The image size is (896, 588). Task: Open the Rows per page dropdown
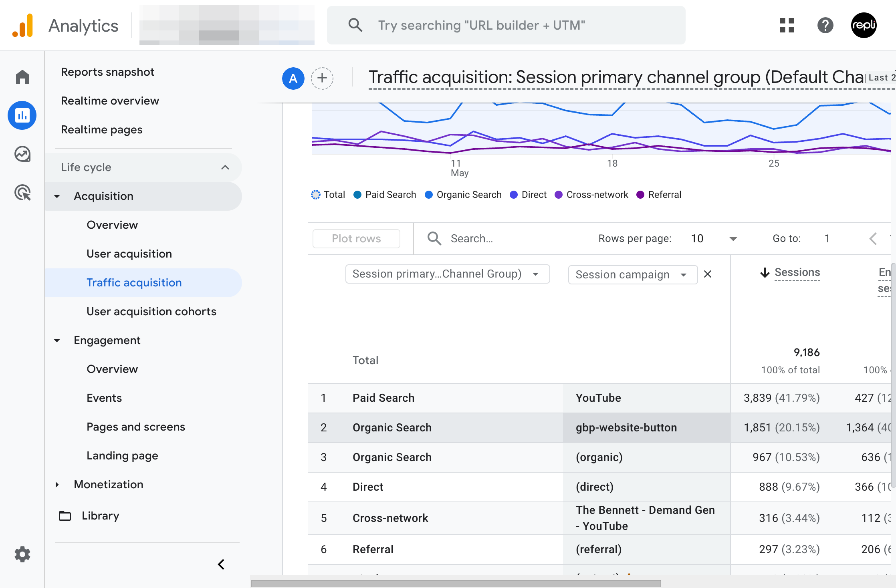click(x=714, y=239)
